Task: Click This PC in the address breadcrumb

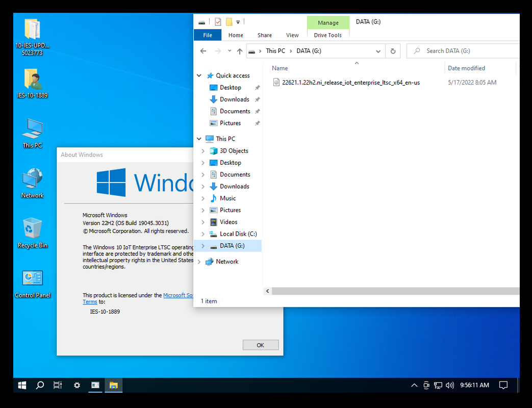Action: point(275,51)
